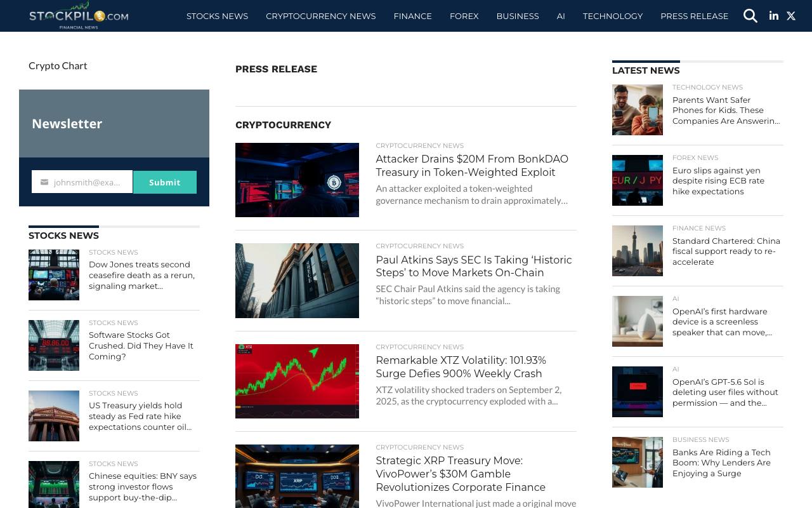Open the Latest News heading

(x=646, y=70)
